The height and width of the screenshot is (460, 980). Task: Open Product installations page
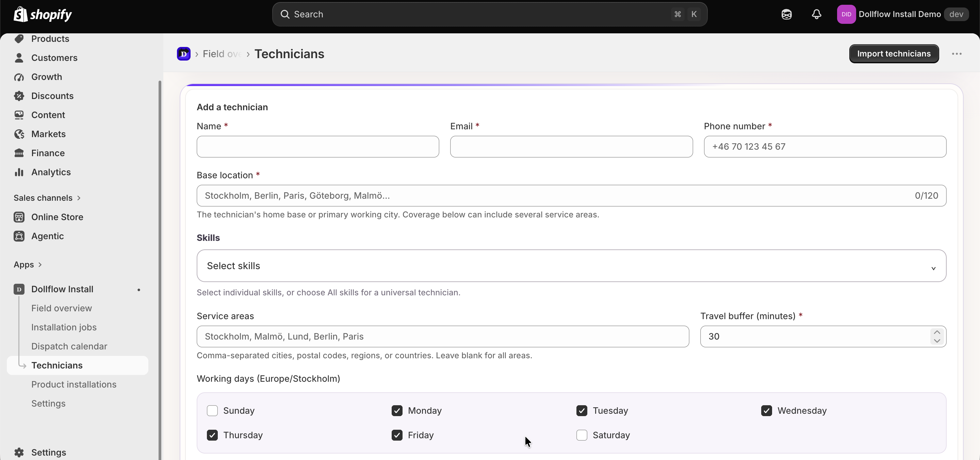point(74,384)
